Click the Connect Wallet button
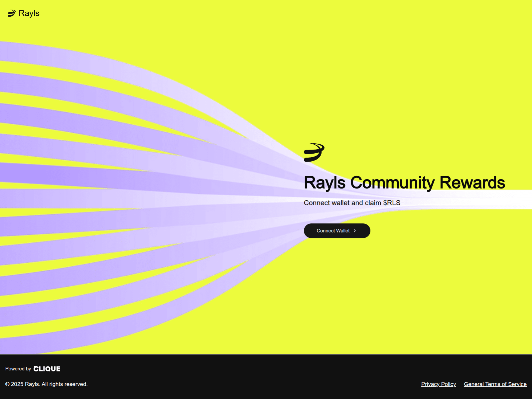532x399 pixels. point(337,230)
